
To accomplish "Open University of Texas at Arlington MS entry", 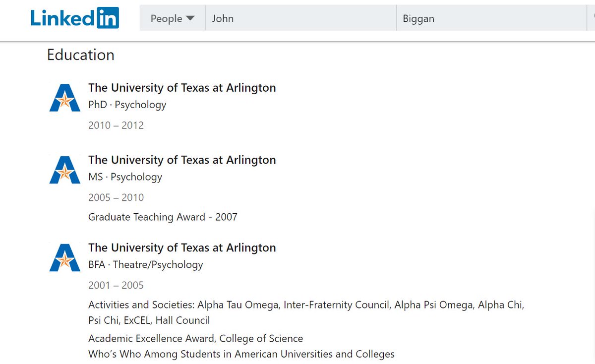I will click(182, 160).
